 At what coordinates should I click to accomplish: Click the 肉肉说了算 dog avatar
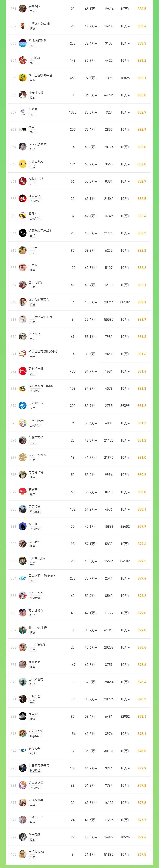23,474
